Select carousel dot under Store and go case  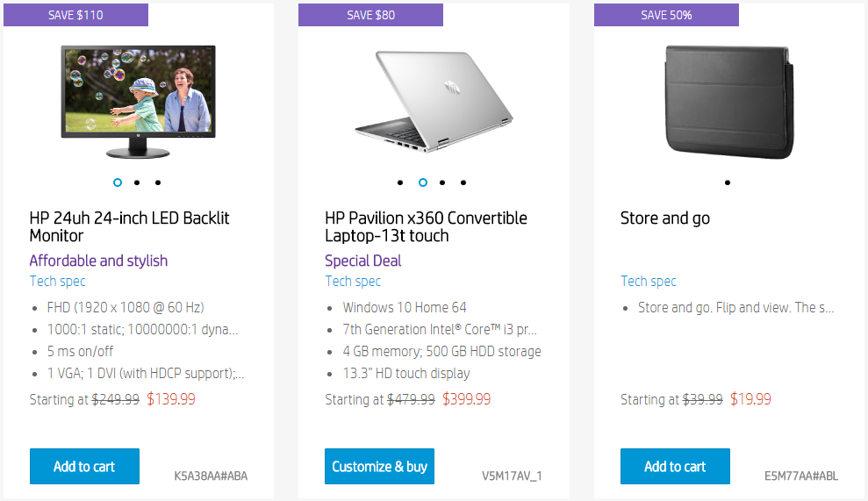pyautogui.click(x=728, y=183)
